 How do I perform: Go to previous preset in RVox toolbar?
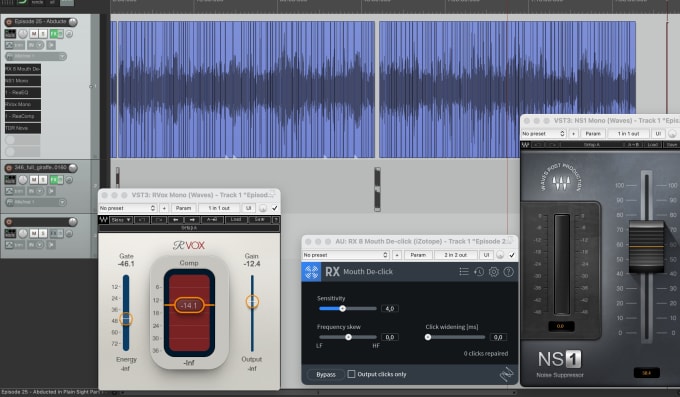coord(176,220)
